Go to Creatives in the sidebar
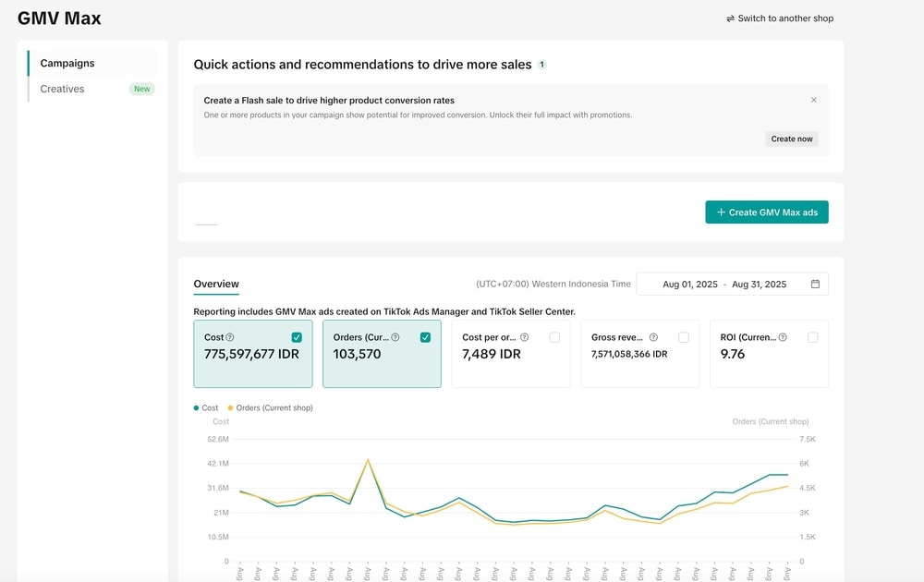Image resolution: width=924 pixels, height=582 pixels. (62, 89)
